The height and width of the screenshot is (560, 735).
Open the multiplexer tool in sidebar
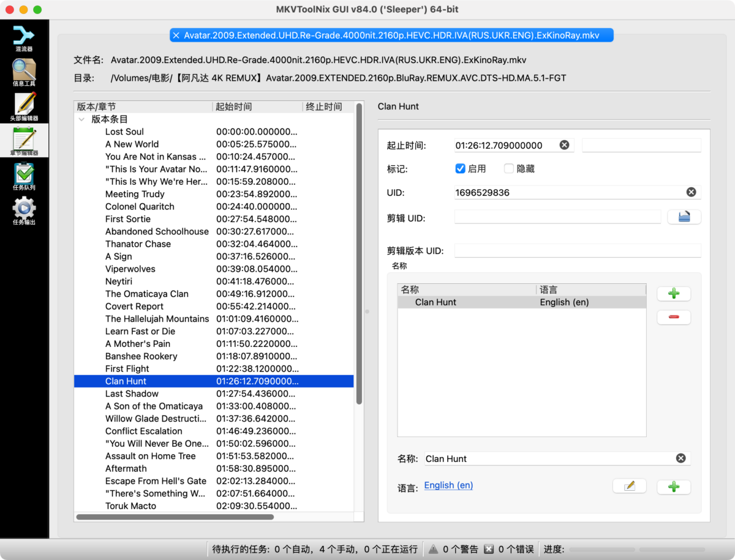pos(24,38)
